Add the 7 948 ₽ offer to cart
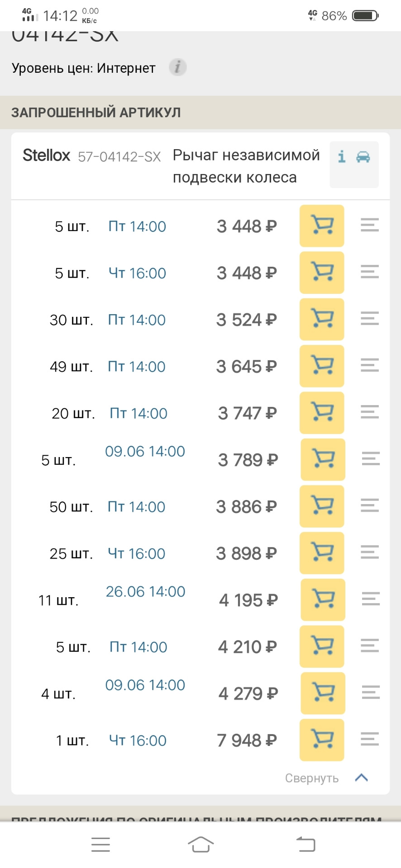This screenshot has height=868, width=401. [x=322, y=740]
